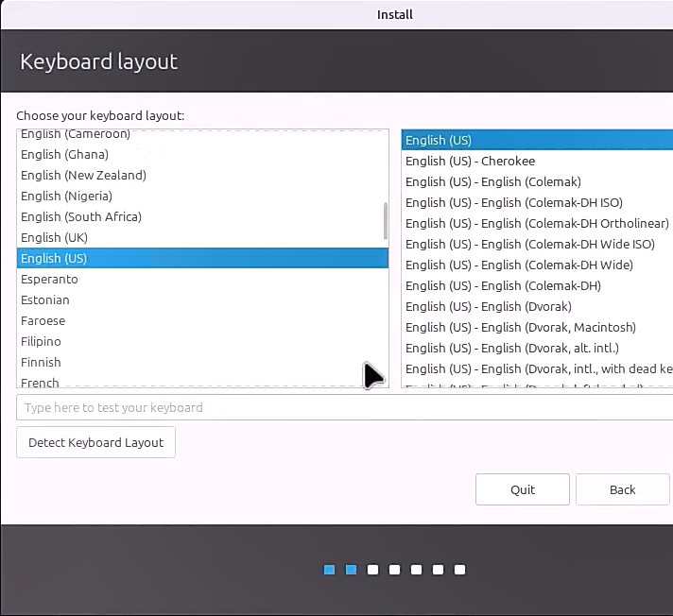Select Faroese in the layout list
This screenshot has width=673, height=616.
coord(43,320)
